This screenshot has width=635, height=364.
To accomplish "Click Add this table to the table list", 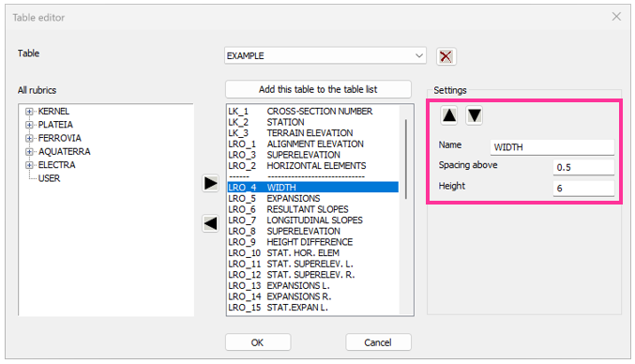I will click(x=318, y=89).
